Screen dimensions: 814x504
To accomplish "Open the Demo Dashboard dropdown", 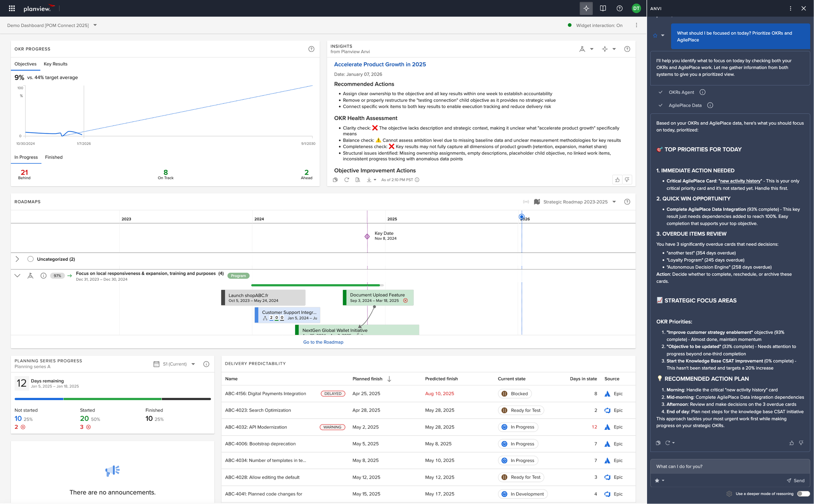I will (95, 25).
